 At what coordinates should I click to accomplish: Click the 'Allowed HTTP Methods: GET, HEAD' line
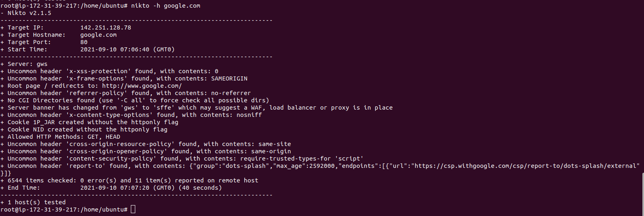(60, 137)
